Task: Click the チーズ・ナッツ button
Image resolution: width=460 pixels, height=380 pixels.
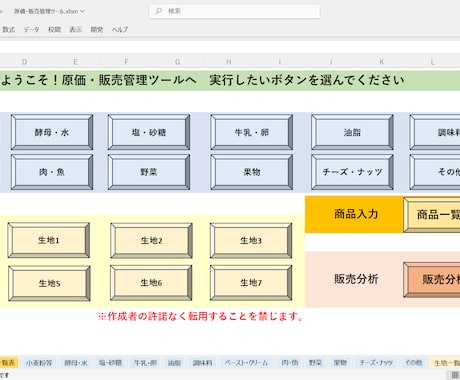Action: [x=352, y=172]
